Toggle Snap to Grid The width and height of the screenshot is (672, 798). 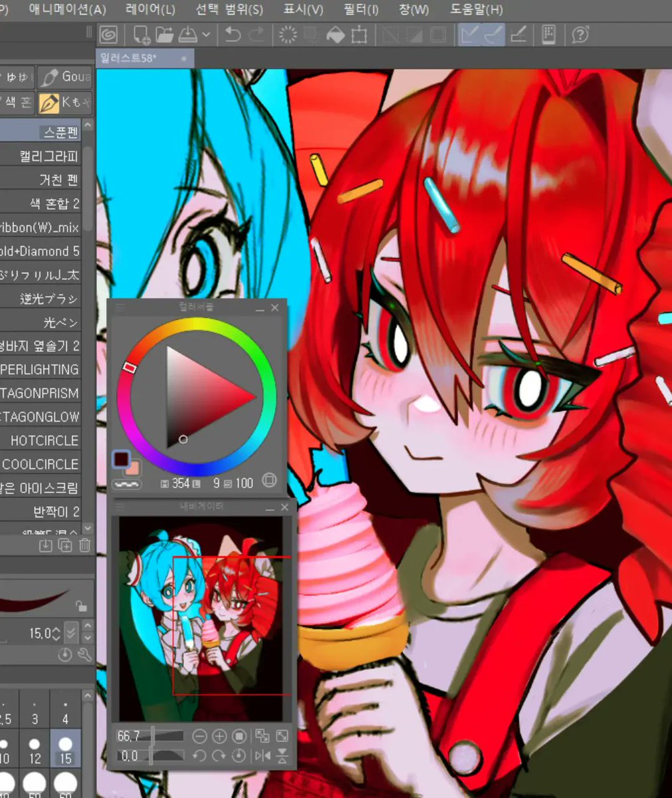click(x=519, y=35)
